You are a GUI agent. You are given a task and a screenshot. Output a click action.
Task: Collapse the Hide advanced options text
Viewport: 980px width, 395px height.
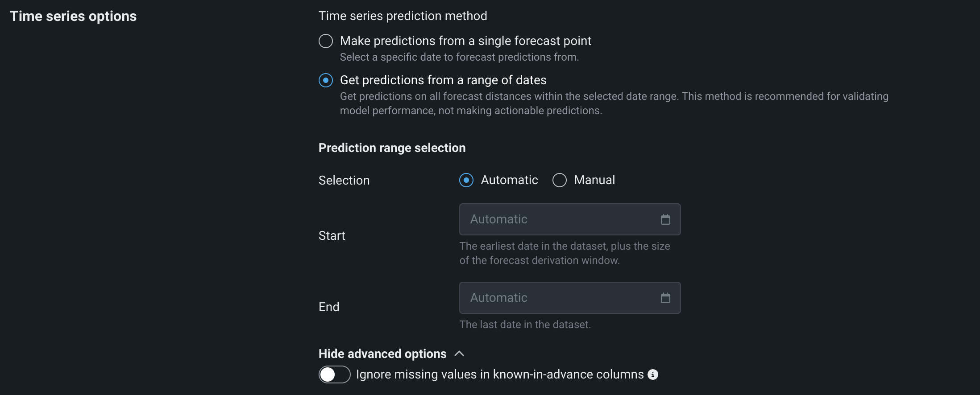click(382, 354)
